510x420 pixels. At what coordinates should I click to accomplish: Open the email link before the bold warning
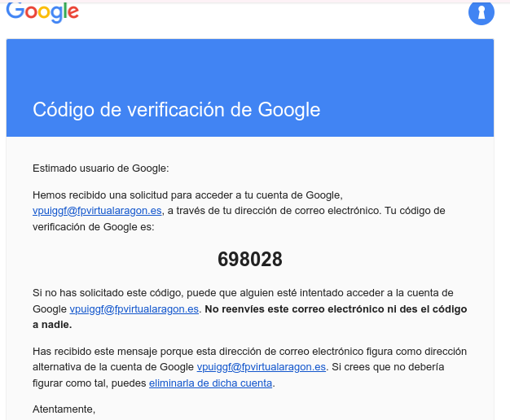134,308
